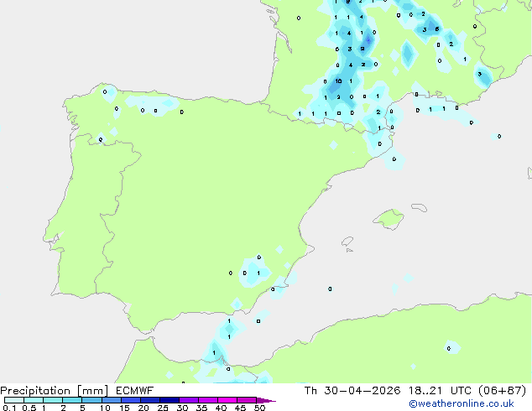Select legend swatch between 10 and 15

(111, 400)
